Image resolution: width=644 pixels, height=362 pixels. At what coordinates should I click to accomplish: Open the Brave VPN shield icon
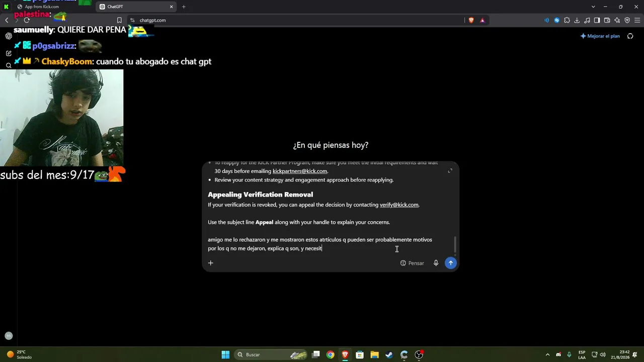627,20
